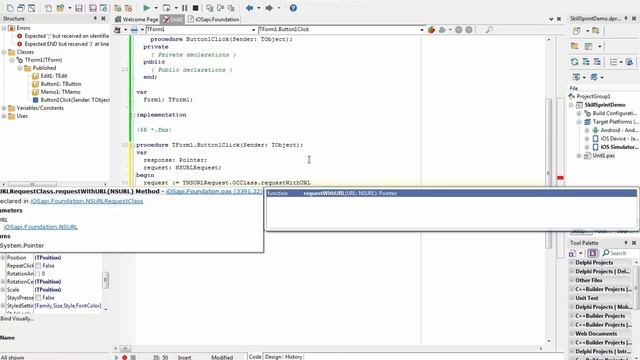The width and height of the screenshot is (640, 360).
Task: Pin the Structure panel
Action: 95,18
